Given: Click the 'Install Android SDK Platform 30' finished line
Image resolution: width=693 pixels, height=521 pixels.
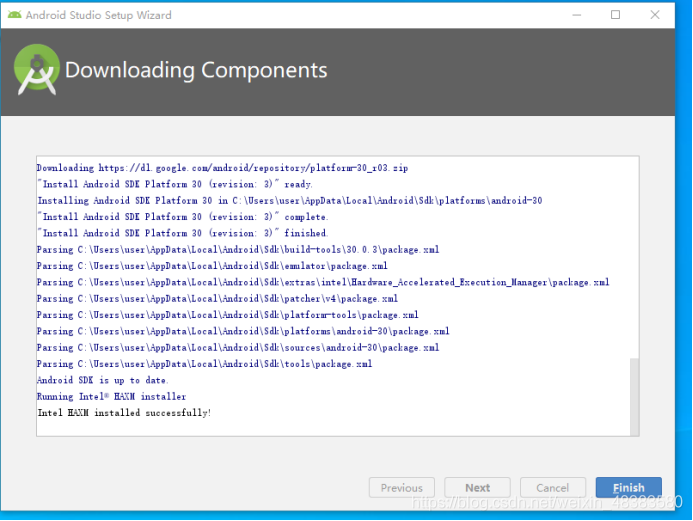Looking at the screenshot, I should tap(182, 233).
